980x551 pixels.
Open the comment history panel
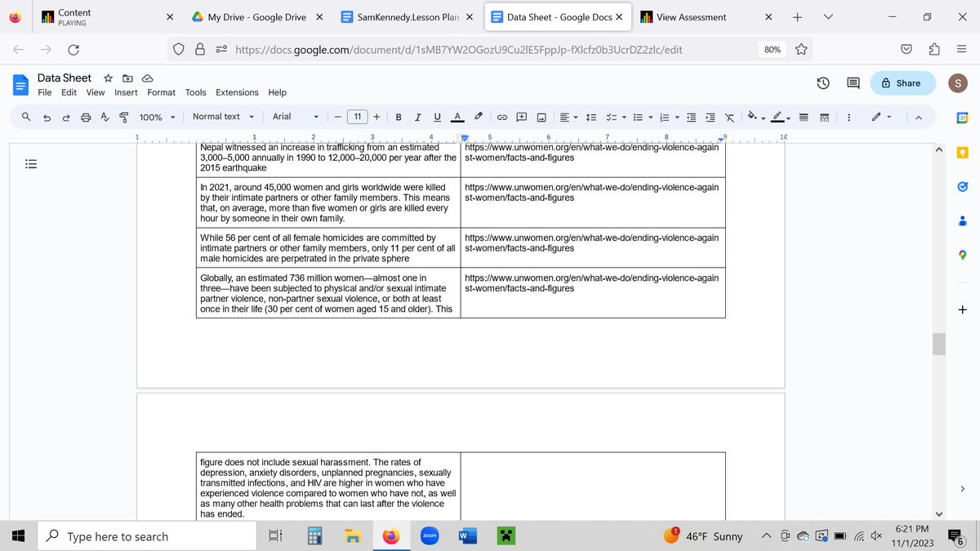[x=853, y=82]
